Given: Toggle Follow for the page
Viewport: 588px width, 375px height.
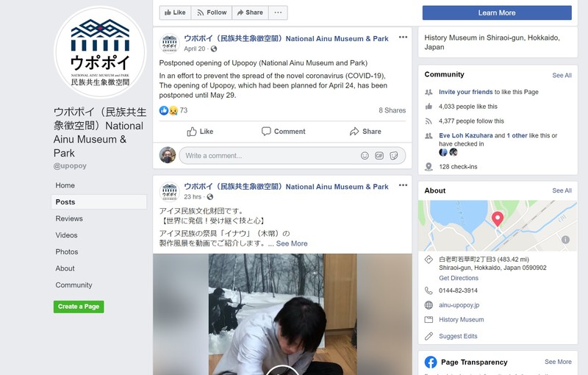Looking at the screenshot, I should (212, 12).
